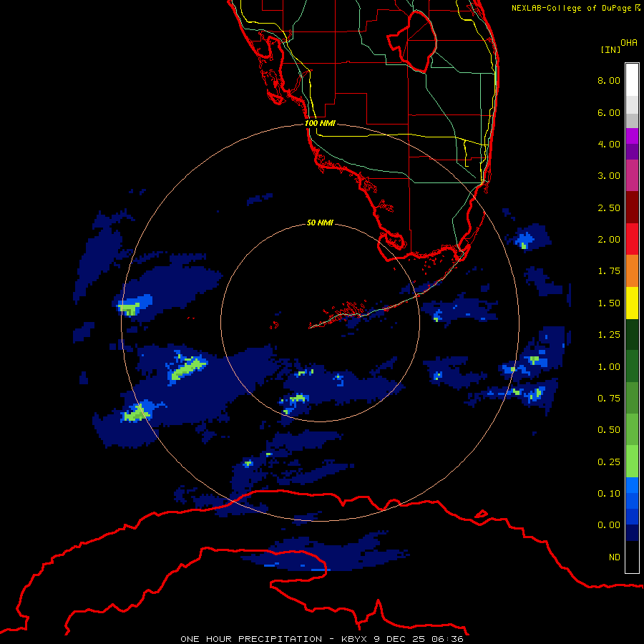Pick the white swatch in the color scale
Screen dimensions: 644x644
click(632, 80)
